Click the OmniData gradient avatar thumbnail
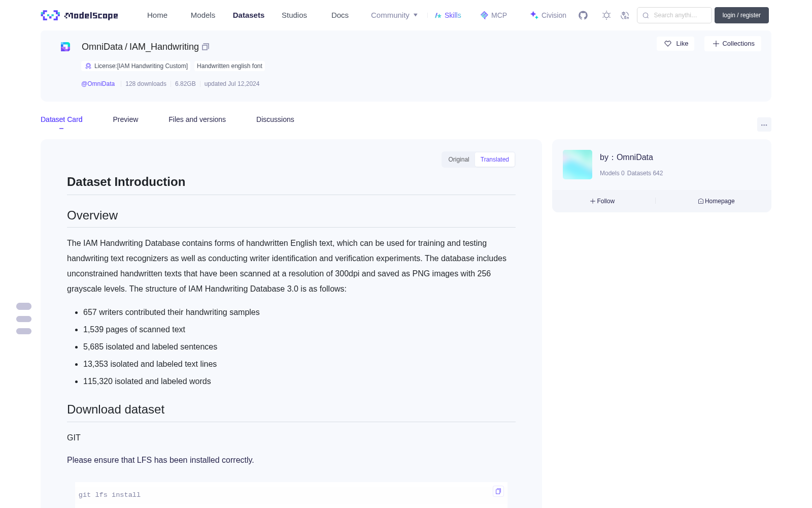Image resolution: width=812 pixels, height=508 pixels. pyautogui.click(x=578, y=165)
